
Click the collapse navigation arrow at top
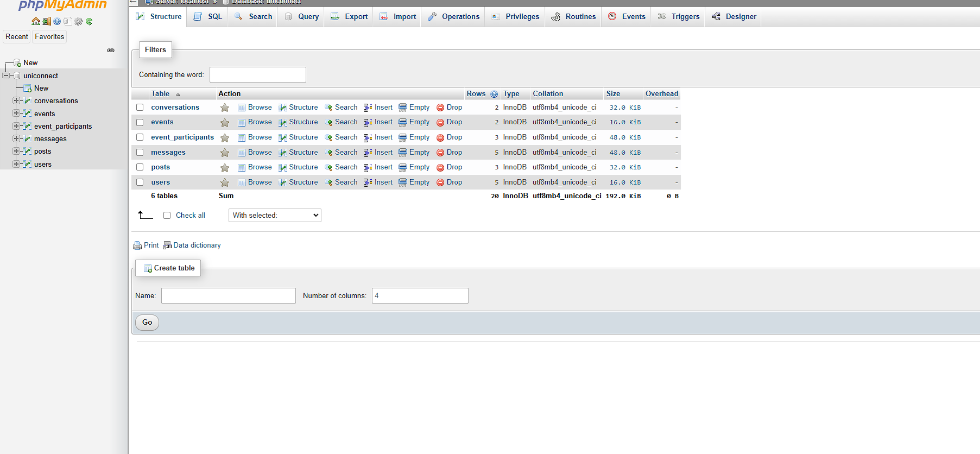point(134,2)
